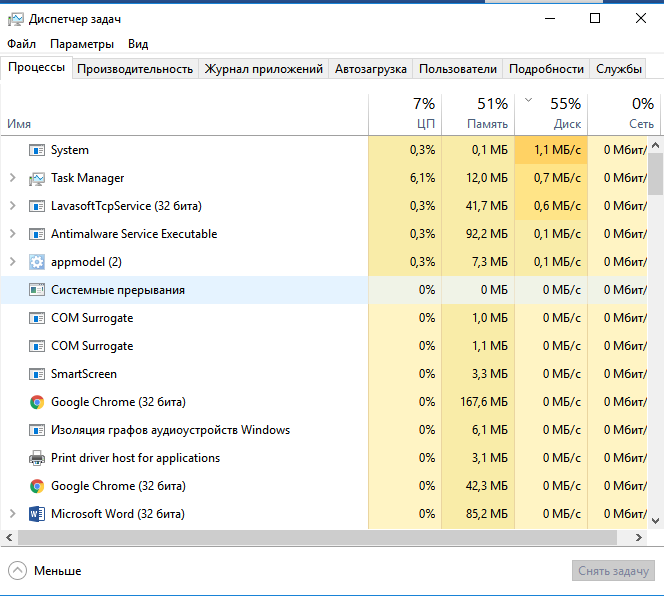The height and width of the screenshot is (596, 664).
Task: Click the appmodel gear icon
Action: pyautogui.click(x=37, y=262)
